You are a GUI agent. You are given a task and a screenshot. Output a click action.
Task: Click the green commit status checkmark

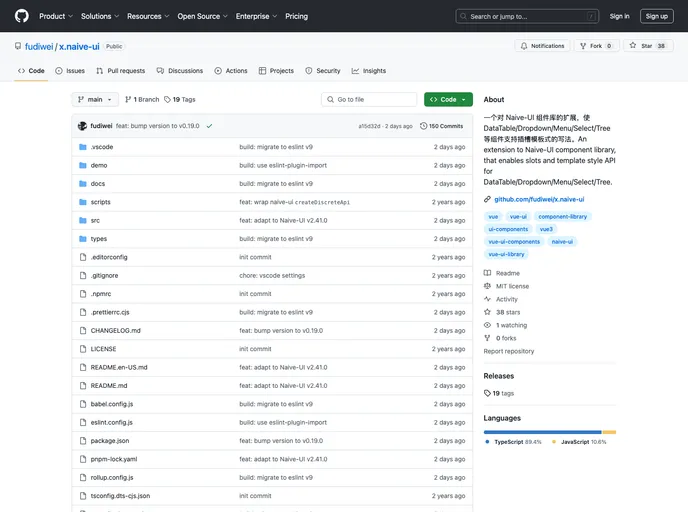coord(209,126)
